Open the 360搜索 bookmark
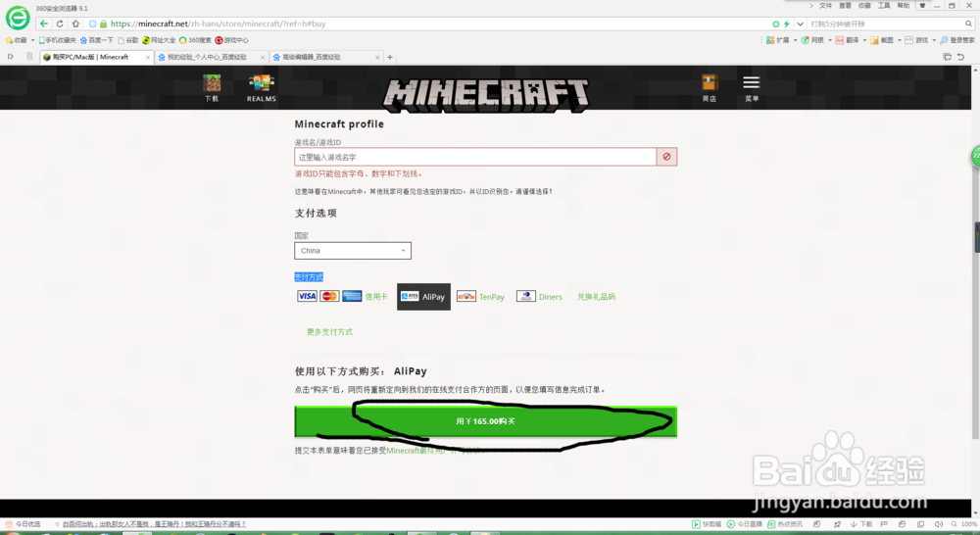Image resolution: width=980 pixels, height=535 pixels. click(195, 40)
